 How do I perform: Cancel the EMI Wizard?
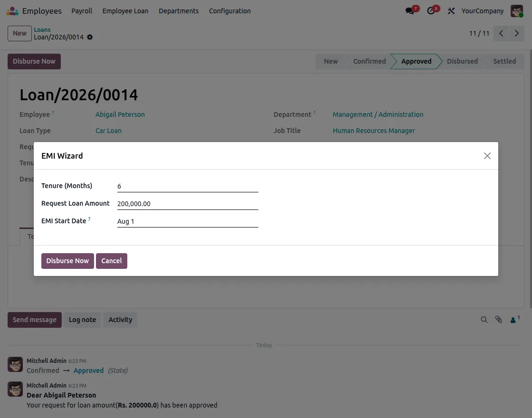(112, 261)
